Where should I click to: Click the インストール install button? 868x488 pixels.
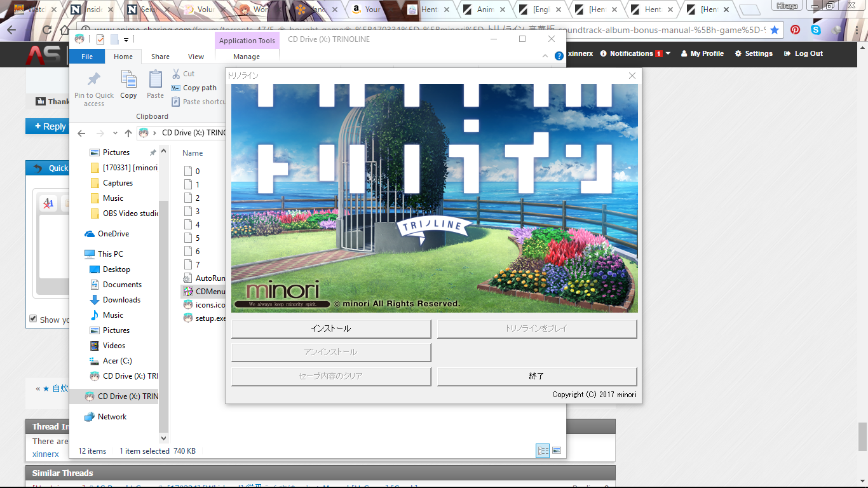pos(331,329)
